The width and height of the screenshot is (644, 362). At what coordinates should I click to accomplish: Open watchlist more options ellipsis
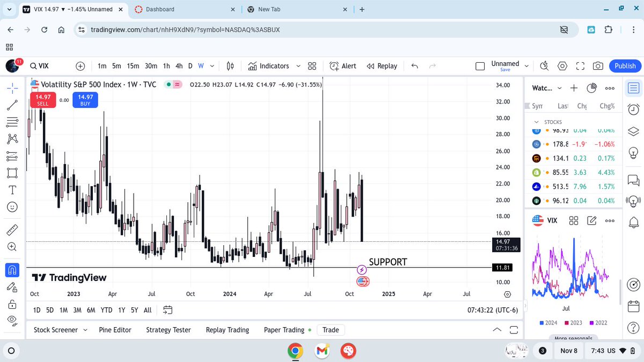tap(610, 88)
